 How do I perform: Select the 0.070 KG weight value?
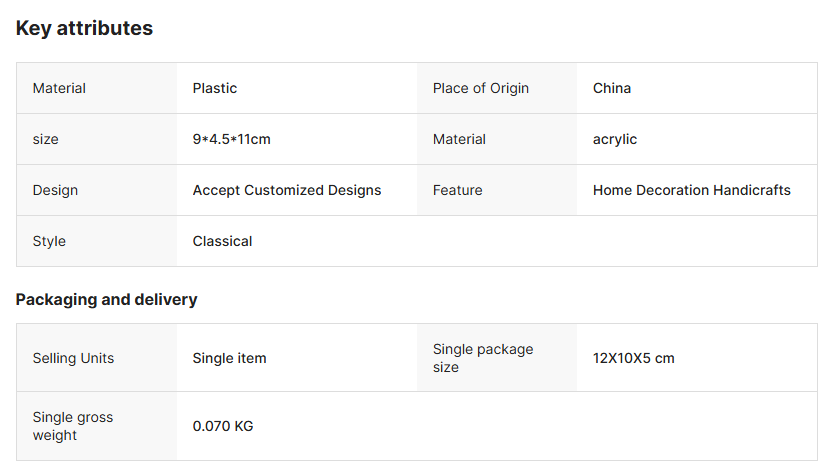pyautogui.click(x=223, y=426)
